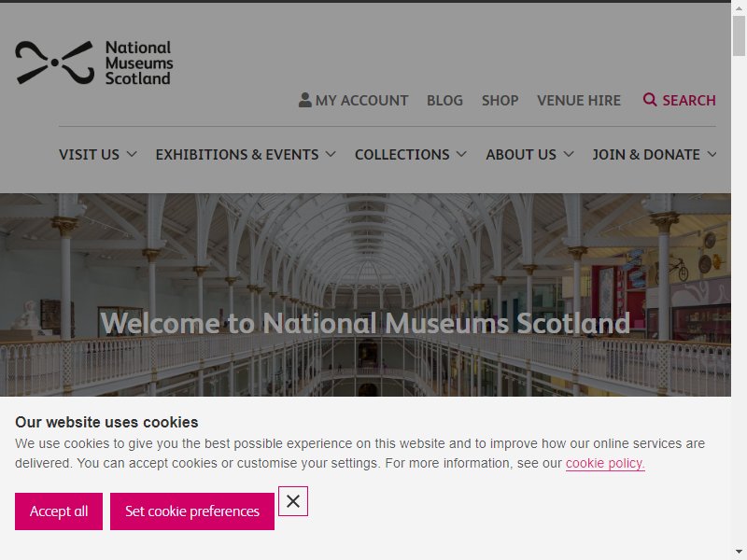Open the About Us menu
The height and width of the screenshot is (560, 747).
point(521,155)
